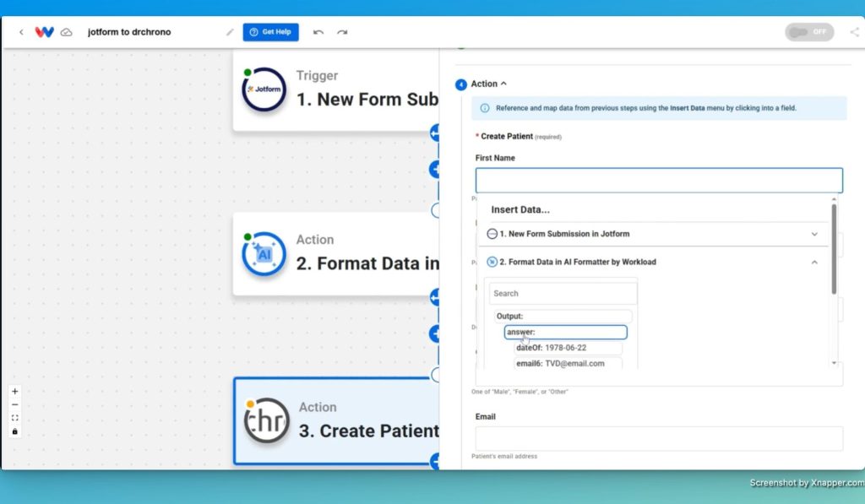Edit the workflow name with the pencil icon

point(230,32)
